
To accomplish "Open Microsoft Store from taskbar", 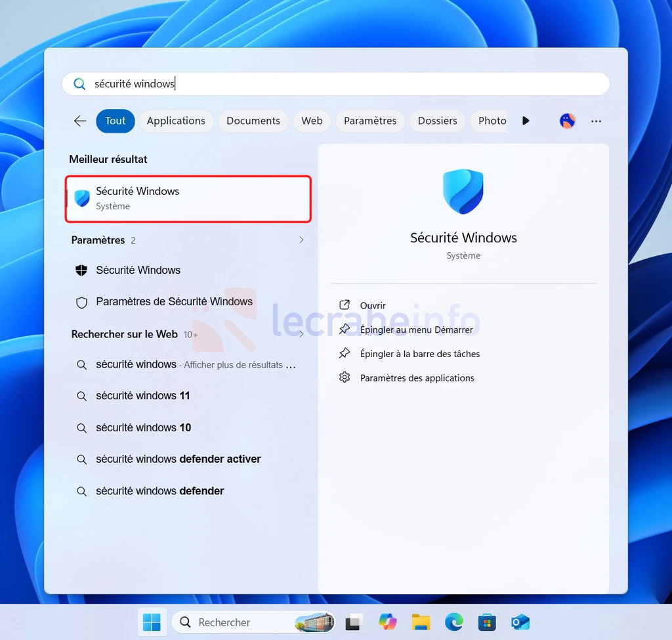I will pyautogui.click(x=486, y=622).
